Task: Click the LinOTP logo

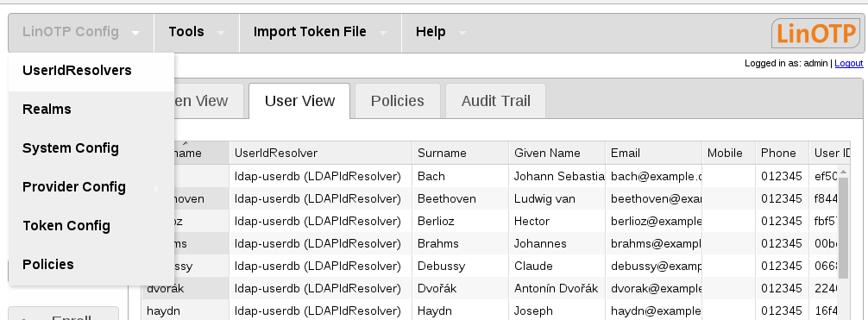Action: 816,34
